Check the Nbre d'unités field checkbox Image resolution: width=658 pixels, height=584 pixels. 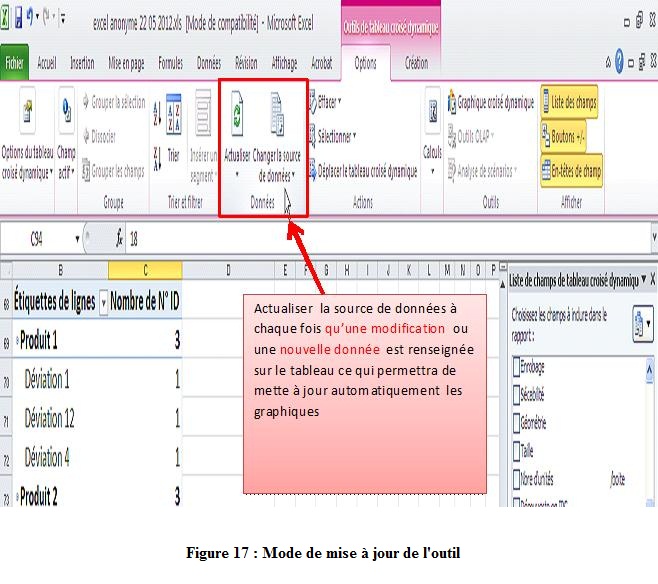[517, 479]
